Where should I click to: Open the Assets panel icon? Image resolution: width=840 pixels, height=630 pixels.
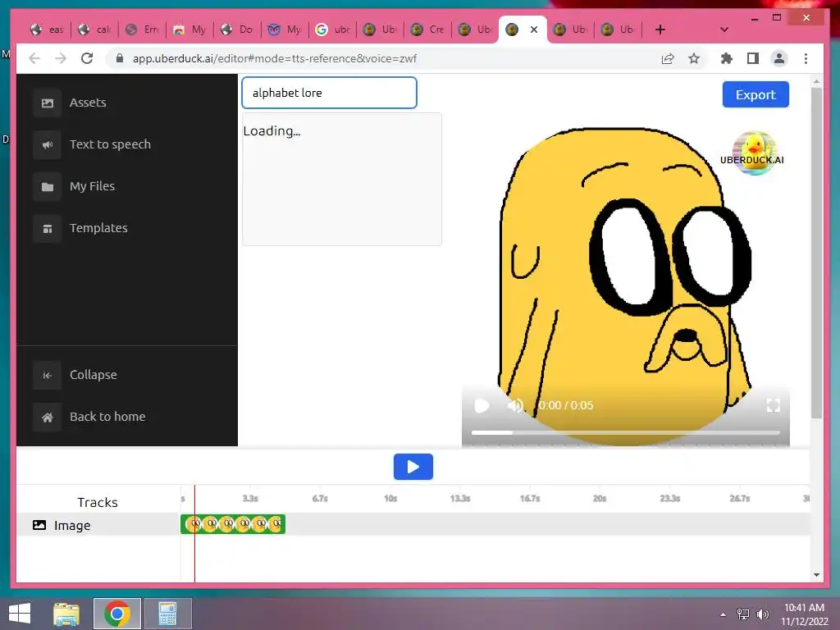[x=47, y=103]
